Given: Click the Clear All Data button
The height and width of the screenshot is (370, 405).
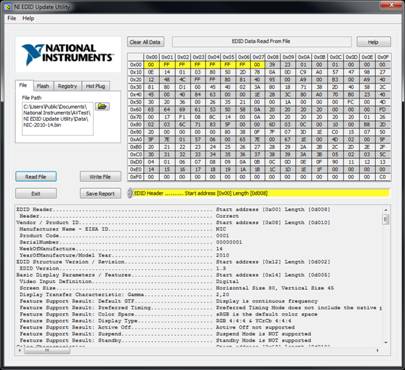Looking at the screenshot, I should pyautogui.click(x=145, y=42).
